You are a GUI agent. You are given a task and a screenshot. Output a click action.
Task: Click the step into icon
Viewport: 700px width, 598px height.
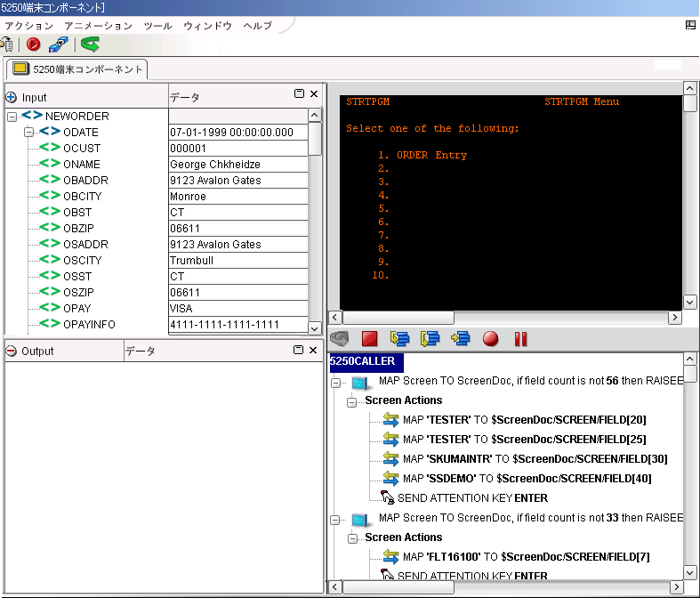pyautogui.click(x=399, y=338)
